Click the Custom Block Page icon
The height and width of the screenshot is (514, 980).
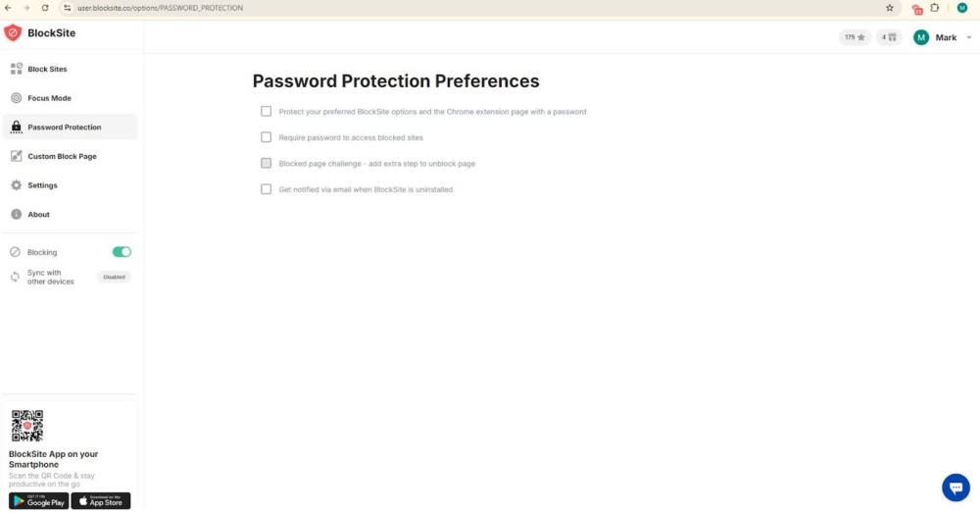pyautogui.click(x=16, y=156)
